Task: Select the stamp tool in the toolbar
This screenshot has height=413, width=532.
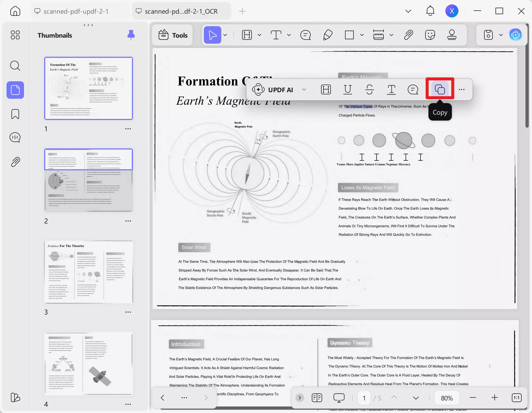Action: tap(452, 35)
